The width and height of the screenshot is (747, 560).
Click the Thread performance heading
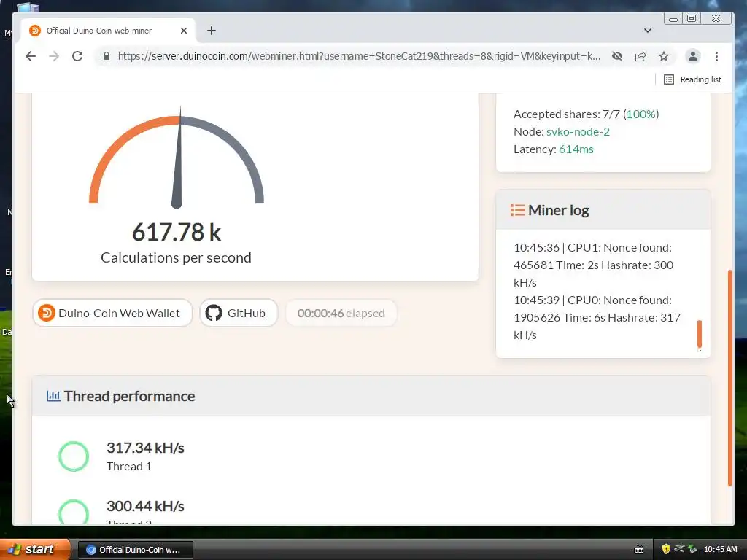130,396
